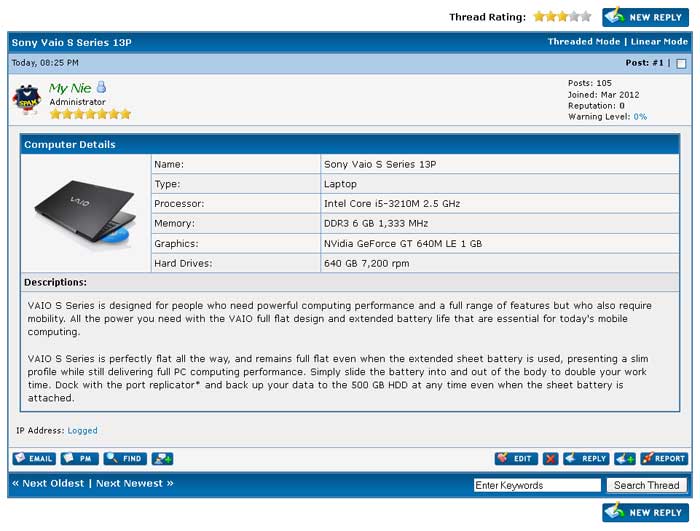The height and width of the screenshot is (531, 700).
Task: Click the top New Reply button
Action: [x=645, y=16]
